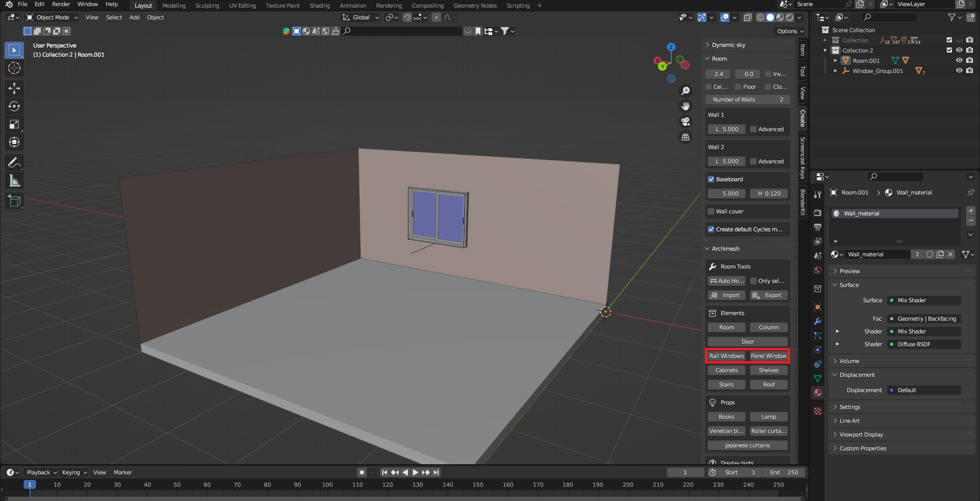This screenshot has height=501, width=980.
Task: Switch to the Modeling workspace tab
Action: (x=174, y=6)
